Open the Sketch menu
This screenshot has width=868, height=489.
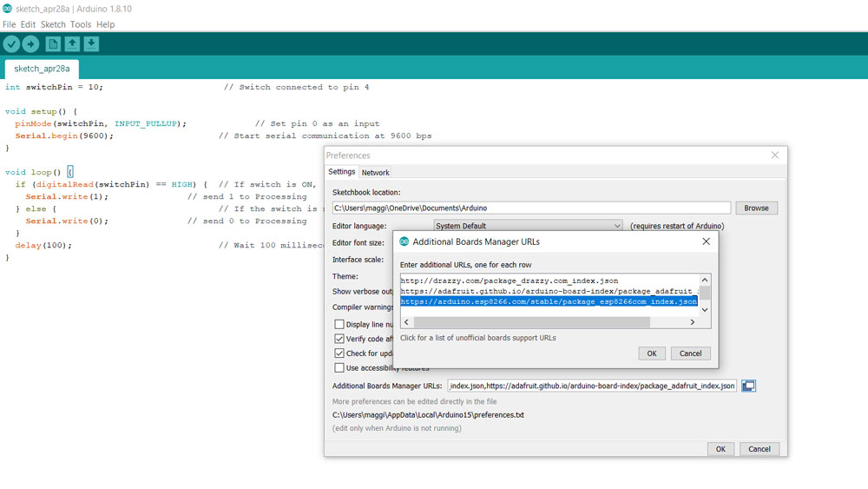53,24
